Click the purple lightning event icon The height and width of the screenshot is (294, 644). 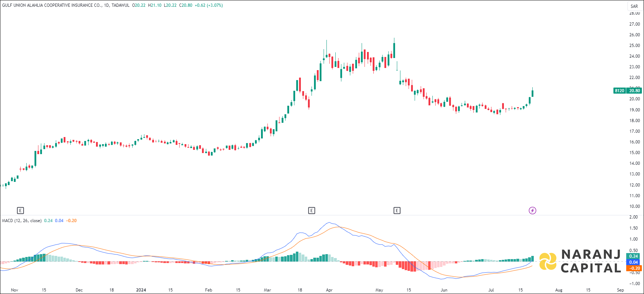(x=532, y=211)
